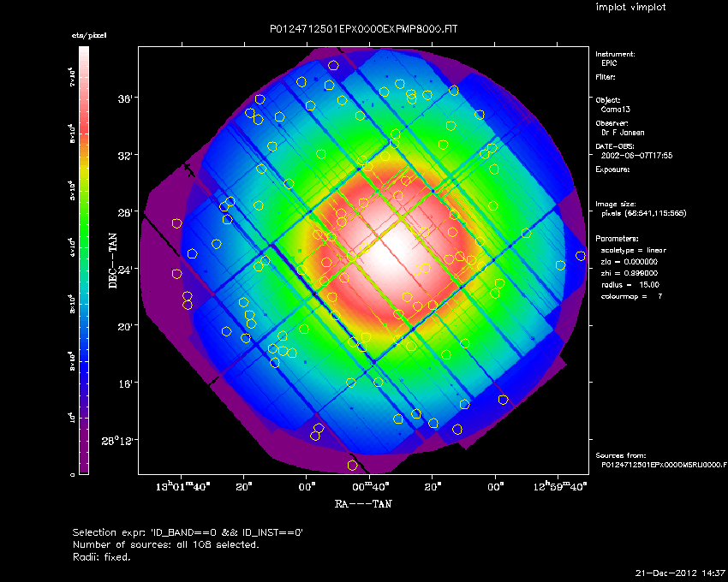Click the topmost yellow source circle

click(333, 65)
